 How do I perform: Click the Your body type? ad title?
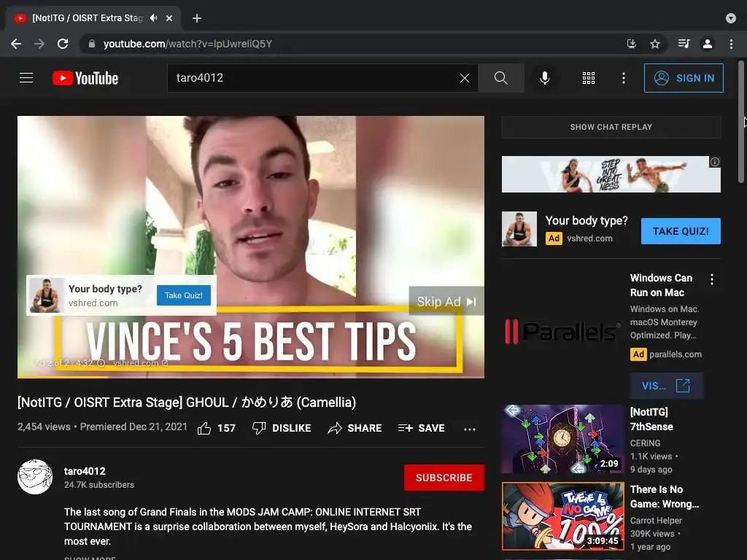587,220
